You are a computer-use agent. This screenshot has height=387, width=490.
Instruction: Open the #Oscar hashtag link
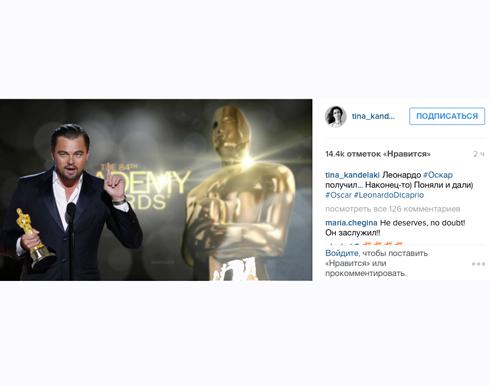pyautogui.click(x=338, y=195)
